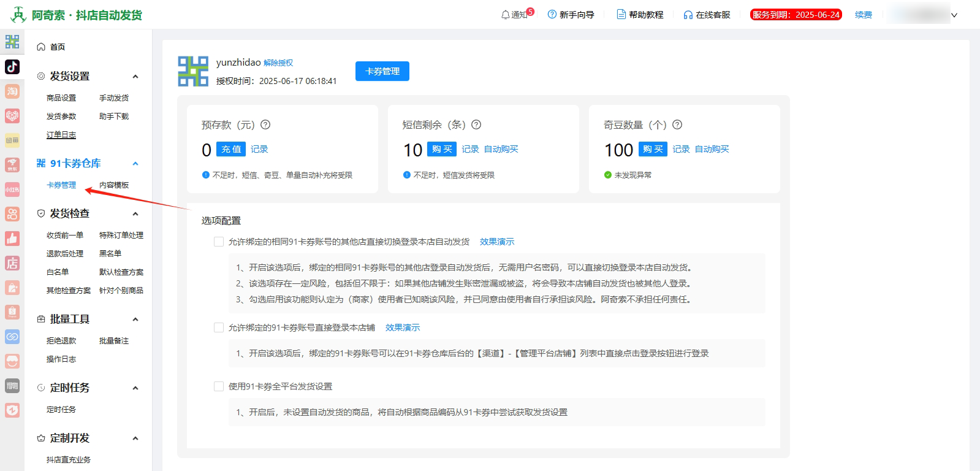Image resolution: width=980 pixels, height=471 pixels.
Task: Open the bear-shaped platform icon at the sidebar bottom
Action: click(x=12, y=410)
